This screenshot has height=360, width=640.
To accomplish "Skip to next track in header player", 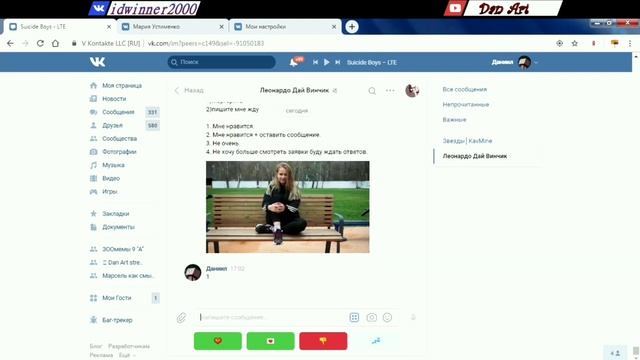I will (x=338, y=62).
